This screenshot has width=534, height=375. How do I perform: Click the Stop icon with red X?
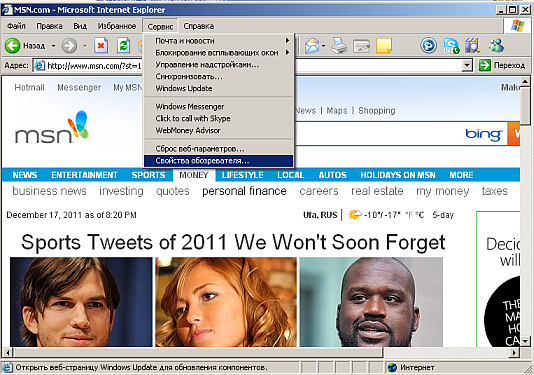[101, 46]
